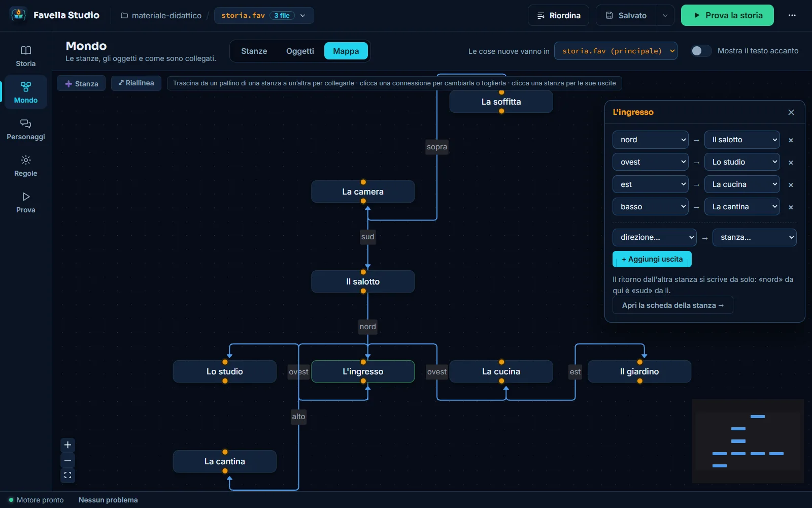Select the La soffitta room node
Image resolution: width=812 pixels, height=508 pixels.
(x=501, y=102)
